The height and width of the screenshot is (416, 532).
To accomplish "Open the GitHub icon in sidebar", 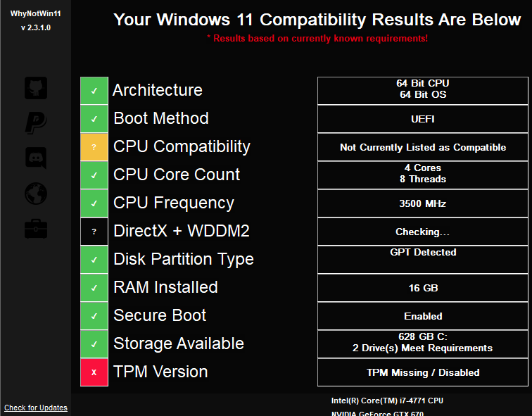I will click(36, 88).
